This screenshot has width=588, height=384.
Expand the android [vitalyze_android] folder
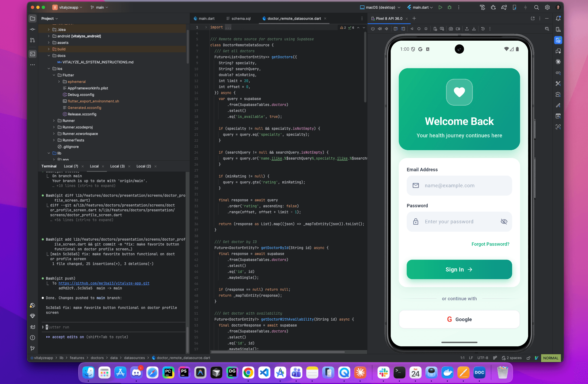[x=49, y=36]
